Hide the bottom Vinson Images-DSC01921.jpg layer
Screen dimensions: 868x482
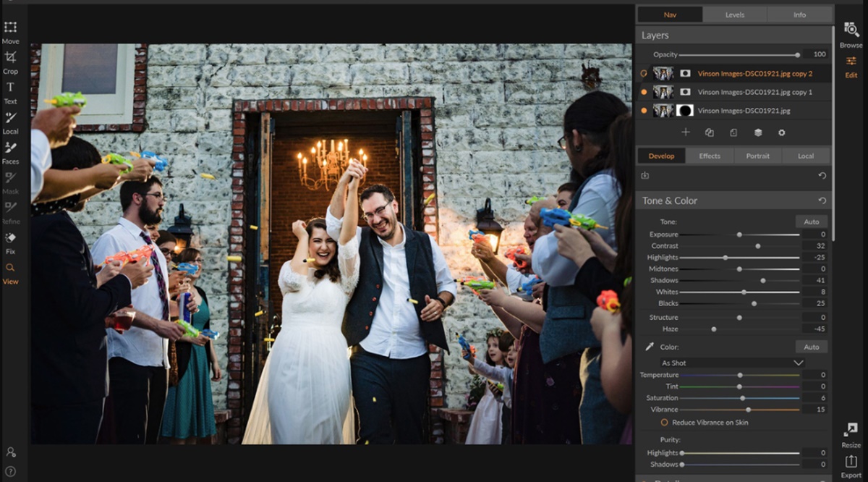pyautogui.click(x=644, y=111)
